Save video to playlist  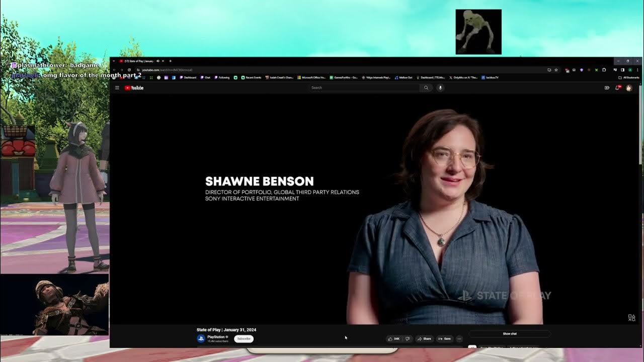pos(445,339)
